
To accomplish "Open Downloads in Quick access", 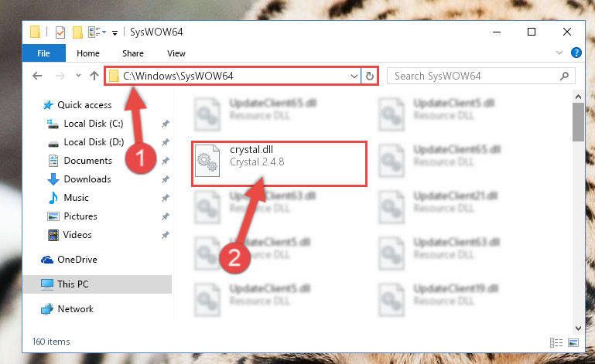I will (87, 179).
